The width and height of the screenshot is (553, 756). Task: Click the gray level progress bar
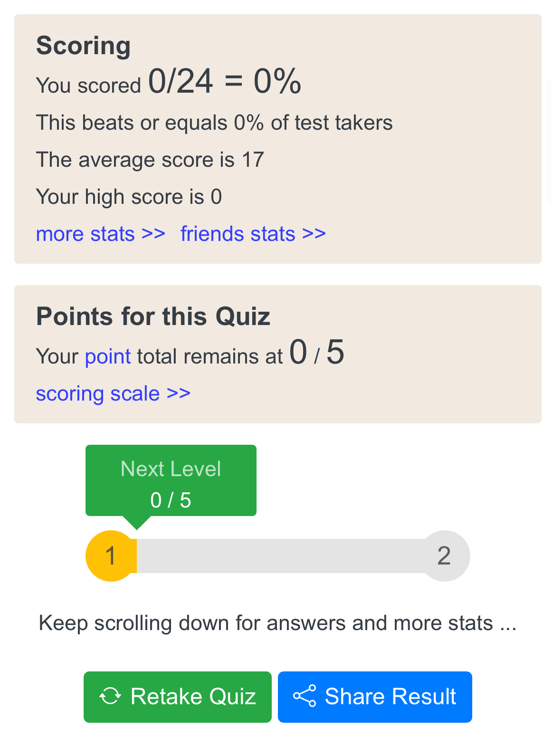278,556
